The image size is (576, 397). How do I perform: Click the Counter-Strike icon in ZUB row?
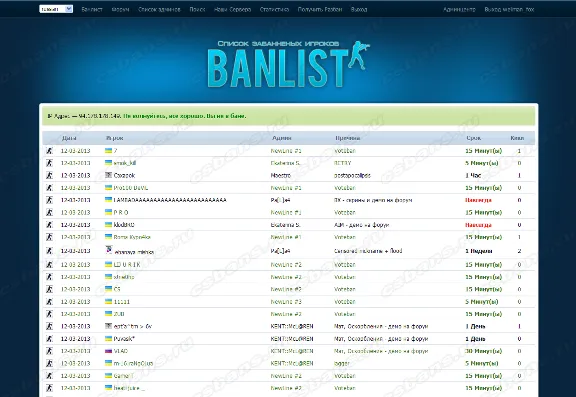[49, 314]
